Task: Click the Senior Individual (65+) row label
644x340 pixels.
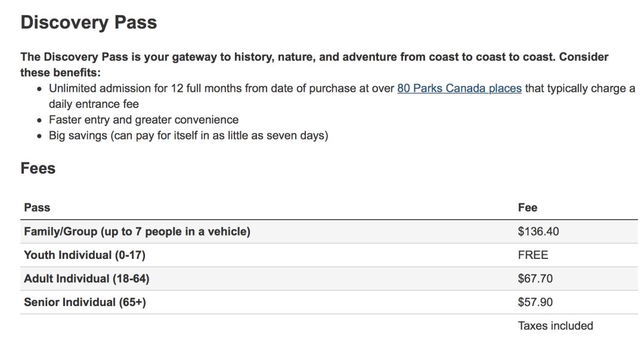Action: (x=85, y=302)
